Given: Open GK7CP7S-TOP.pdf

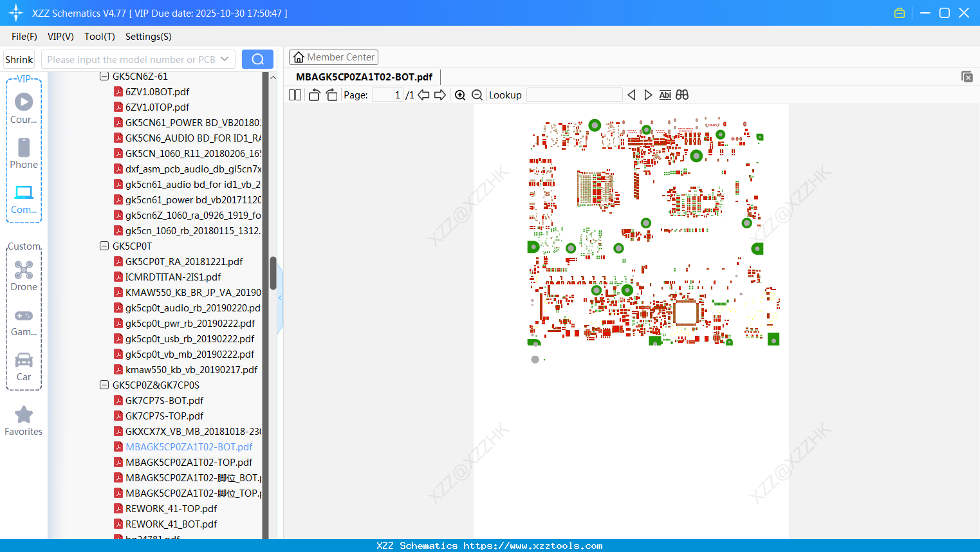Looking at the screenshot, I should click(x=164, y=416).
